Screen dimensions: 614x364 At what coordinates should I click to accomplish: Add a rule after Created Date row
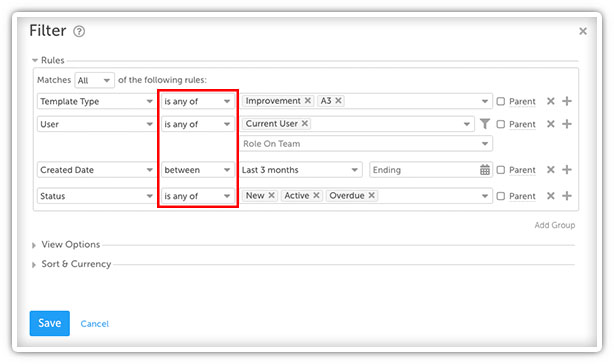(x=567, y=170)
